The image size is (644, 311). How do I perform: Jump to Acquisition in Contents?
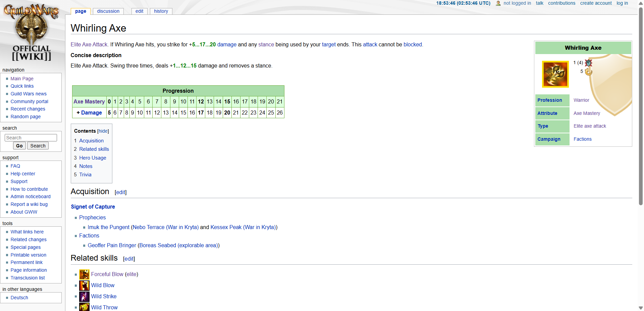coord(91,141)
